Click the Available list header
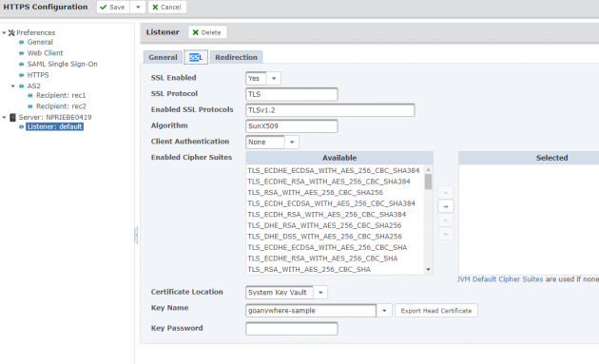599x364 pixels. click(x=339, y=158)
